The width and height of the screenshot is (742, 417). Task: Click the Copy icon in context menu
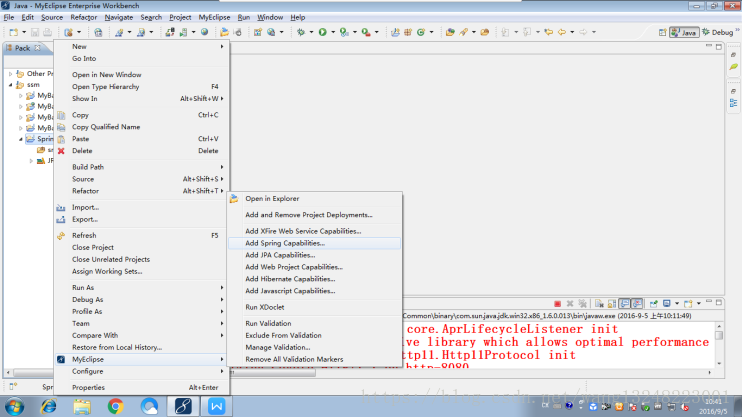pyautogui.click(x=61, y=115)
